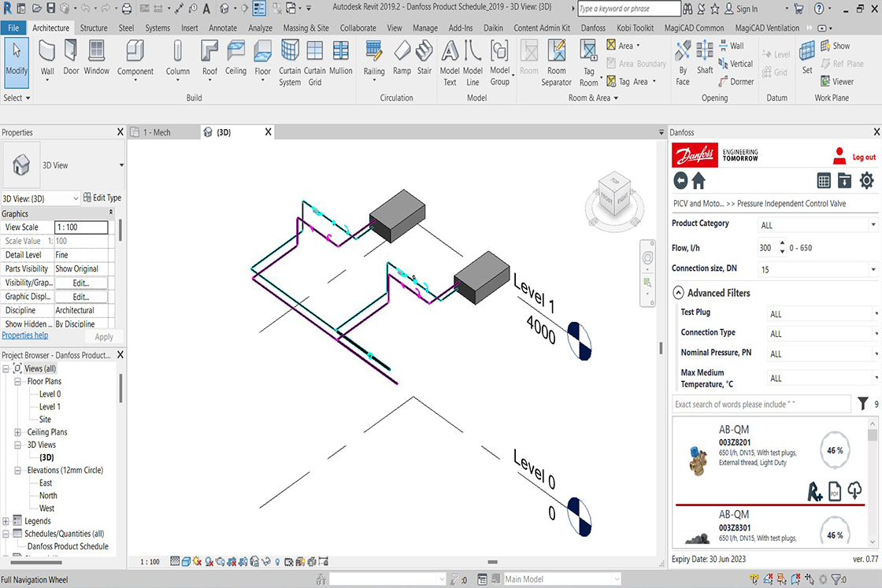Click the Danfoss panel home icon
Screen dimensions: 882x588
[x=699, y=180]
